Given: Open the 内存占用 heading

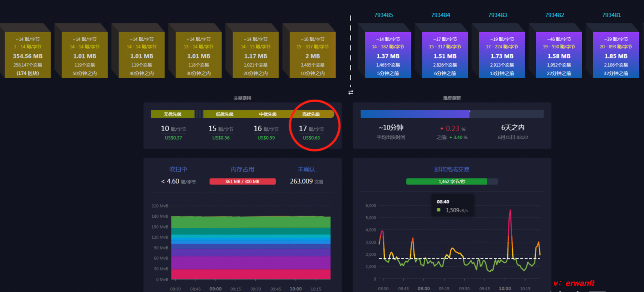Looking at the screenshot, I should pos(243,170).
